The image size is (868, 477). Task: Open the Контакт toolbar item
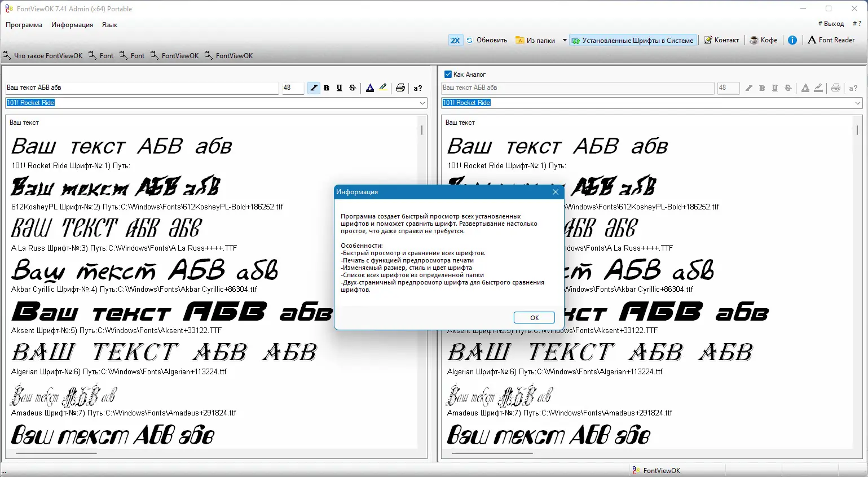(x=721, y=40)
